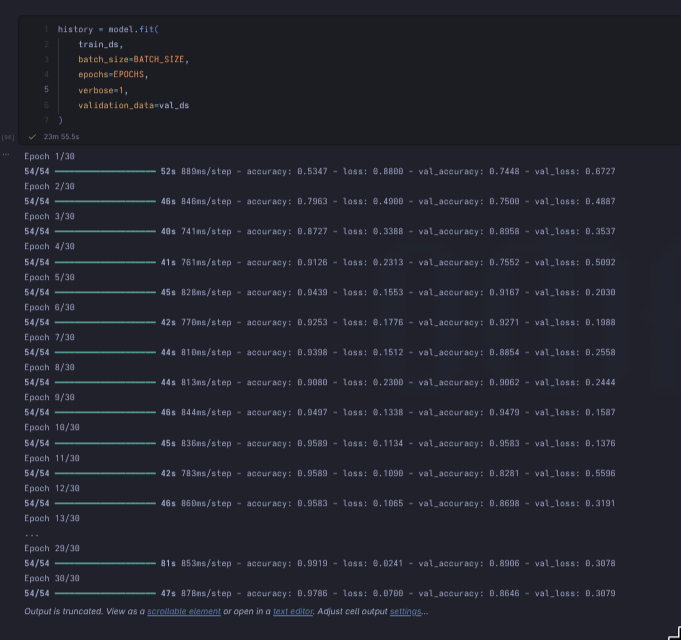Click line number 5 in the gutter
Viewport: 681px width, 640px height.
coord(46,89)
